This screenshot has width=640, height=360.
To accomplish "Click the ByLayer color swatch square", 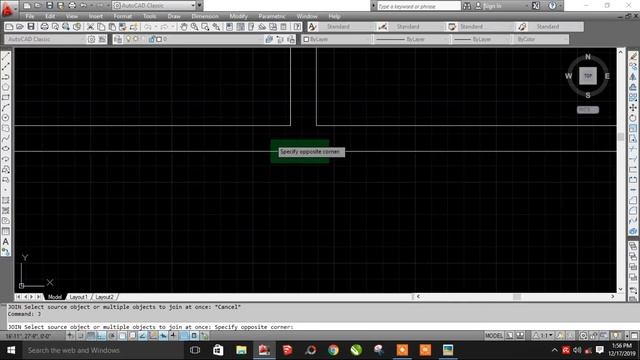I will [306, 39].
